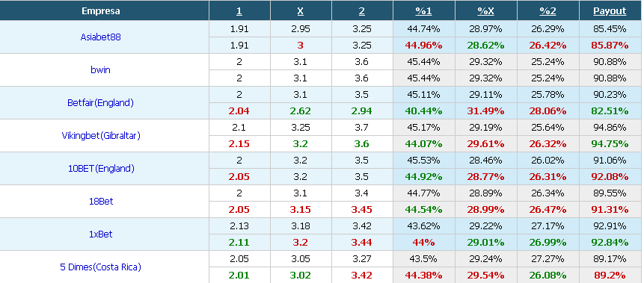Screen dimensions: 644x283
Task: Open the 5 Dimes(Costa Rica) link
Action: coord(101,267)
